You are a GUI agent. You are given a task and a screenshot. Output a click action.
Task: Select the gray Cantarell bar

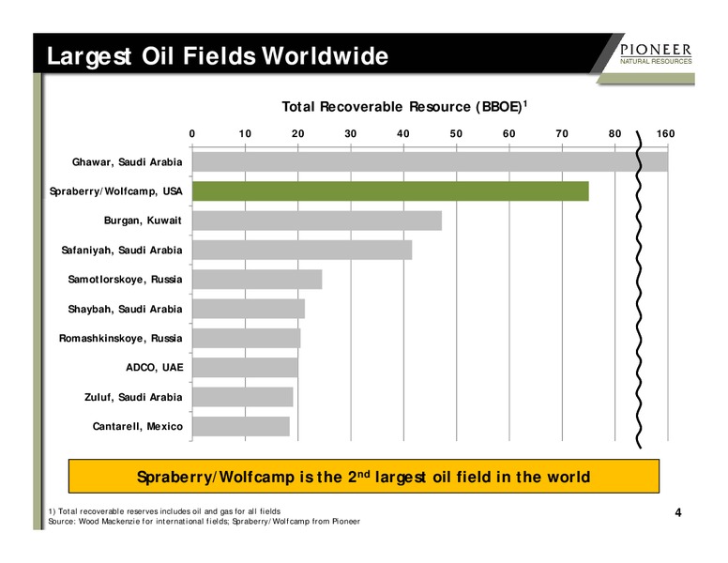[241, 426]
